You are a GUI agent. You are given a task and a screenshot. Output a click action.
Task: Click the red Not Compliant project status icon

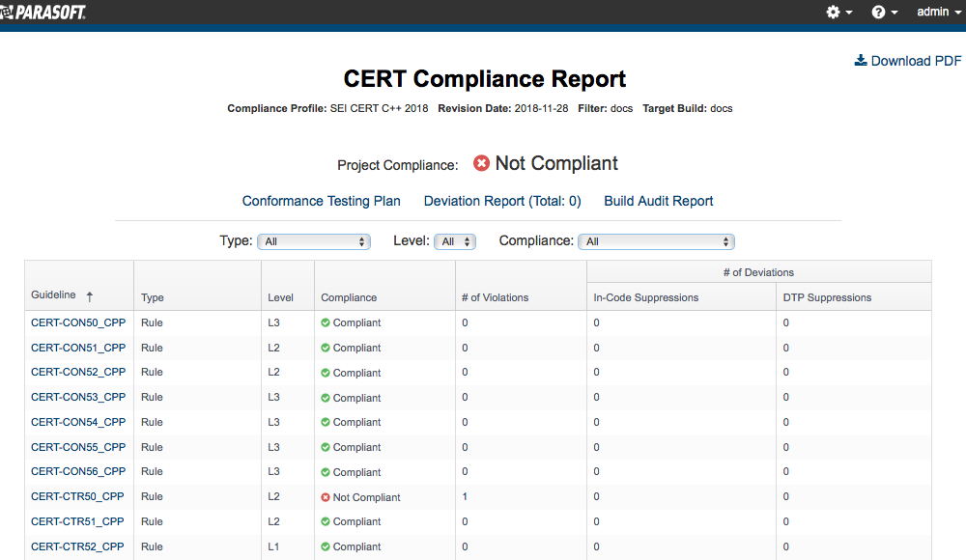tap(481, 163)
